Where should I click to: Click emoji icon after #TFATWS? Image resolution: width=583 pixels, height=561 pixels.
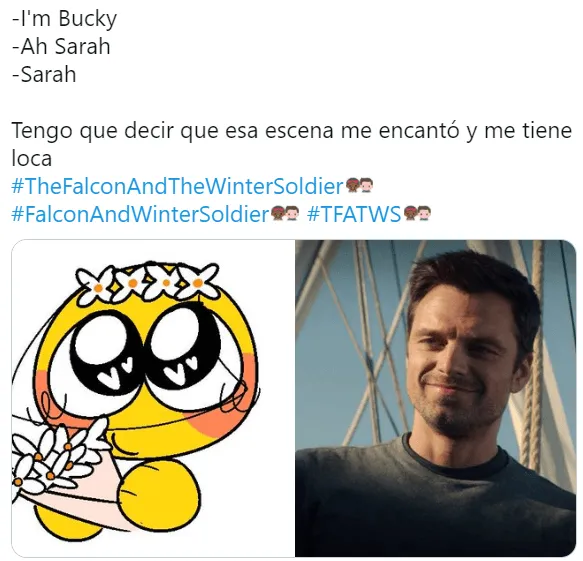417,214
